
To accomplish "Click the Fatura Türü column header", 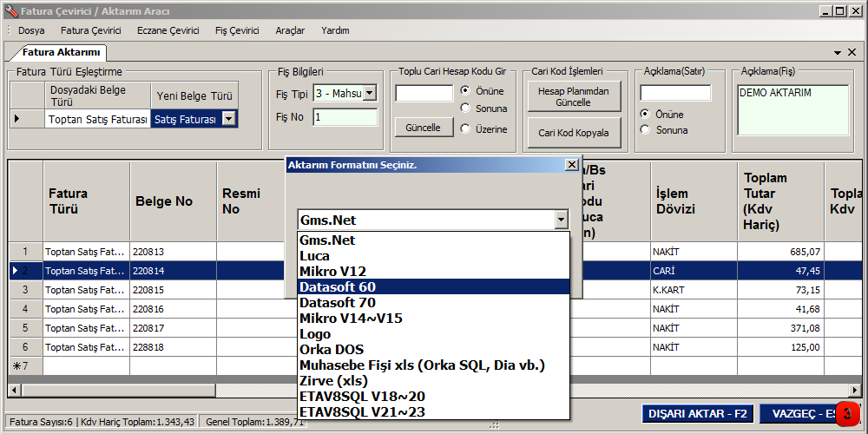I will 86,201.
